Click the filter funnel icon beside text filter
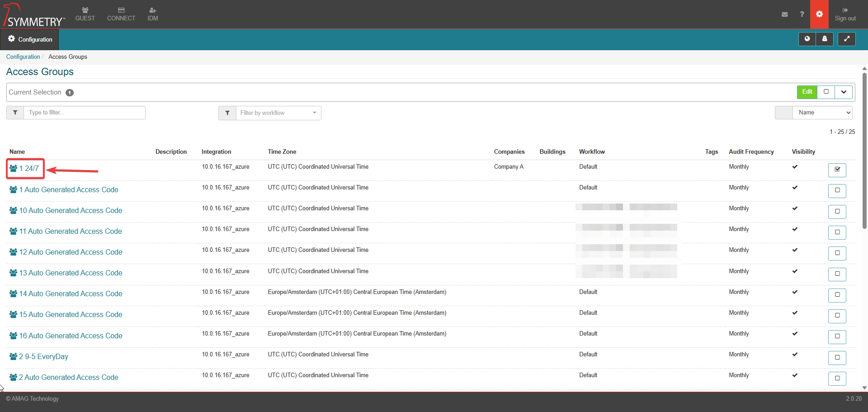 pos(15,113)
